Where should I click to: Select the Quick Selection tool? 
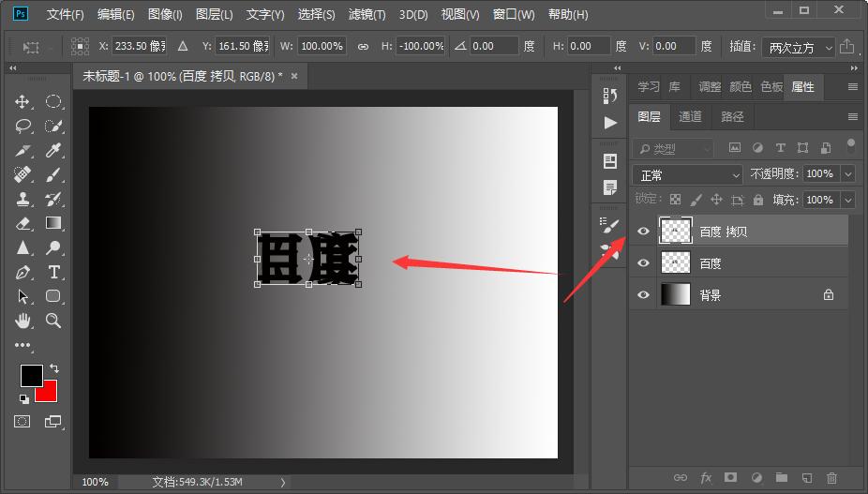53,127
